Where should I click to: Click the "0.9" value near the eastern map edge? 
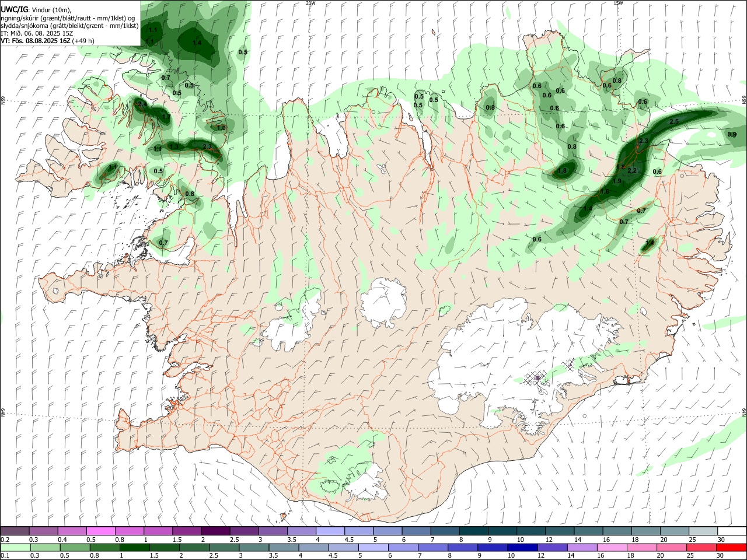(732, 134)
